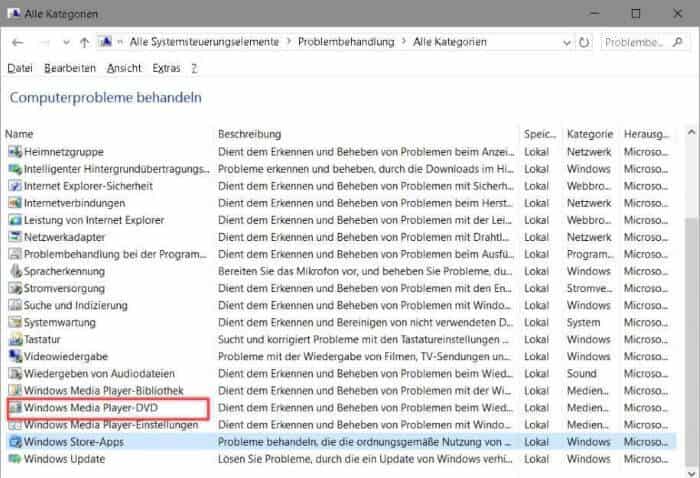Screen dimensions: 700x478
Task: Click the Internet Explorer-Sicherheit icon
Action: point(15,186)
